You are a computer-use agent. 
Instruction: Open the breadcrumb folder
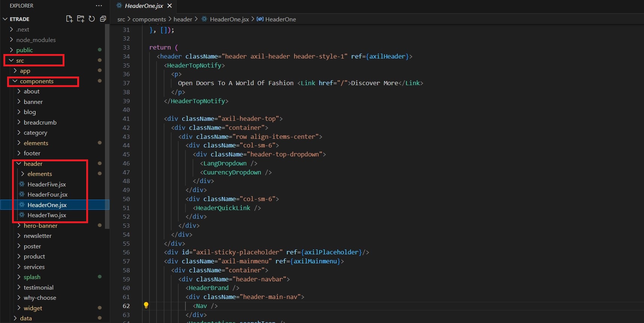(40, 122)
